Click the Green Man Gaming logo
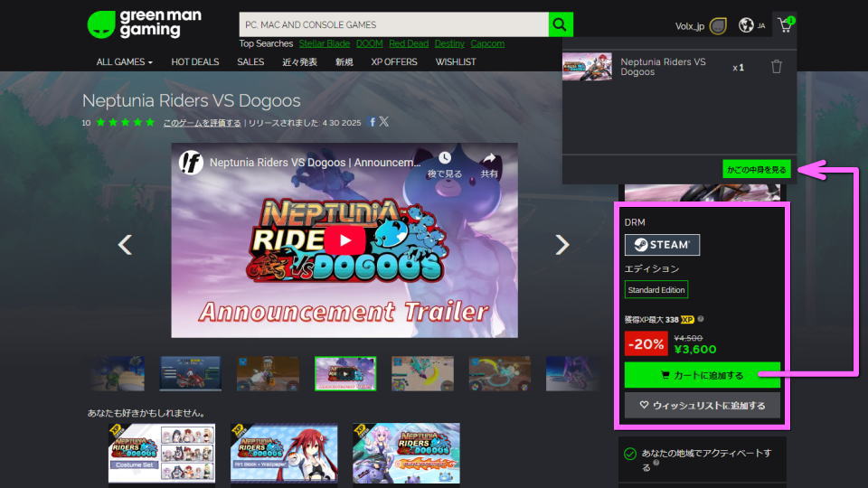868x488 pixels. [x=145, y=24]
